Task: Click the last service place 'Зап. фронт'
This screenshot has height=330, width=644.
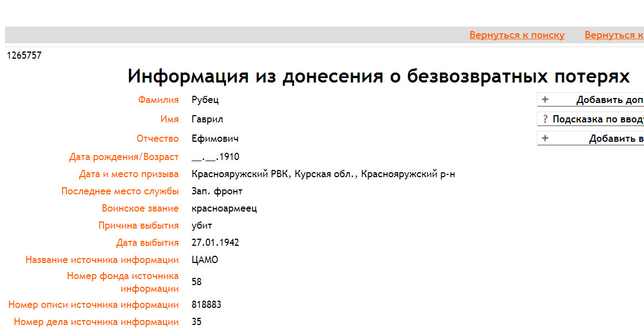Action: 217,192
